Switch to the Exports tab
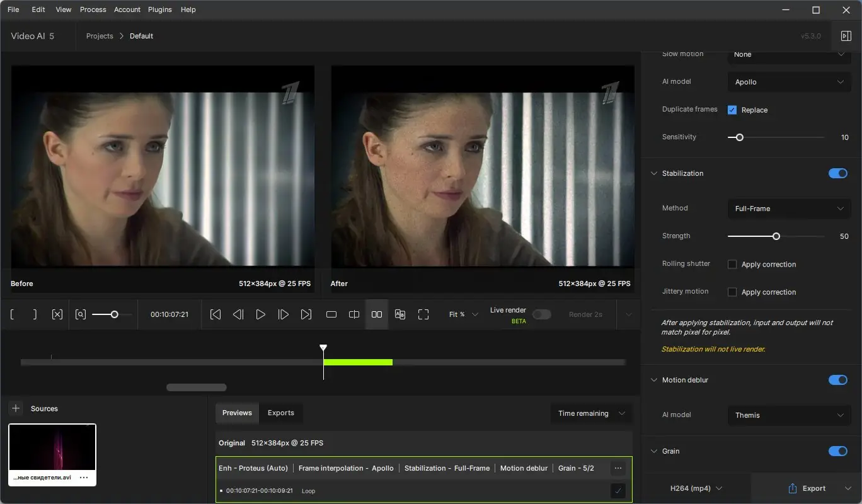Image resolution: width=862 pixels, height=504 pixels. [x=281, y=413]
